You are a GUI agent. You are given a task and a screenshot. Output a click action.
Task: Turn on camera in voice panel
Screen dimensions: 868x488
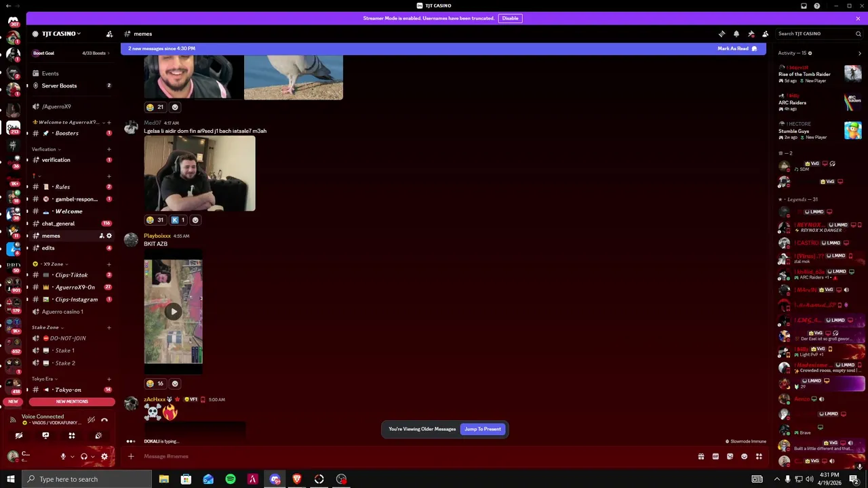tap(19, 436)
